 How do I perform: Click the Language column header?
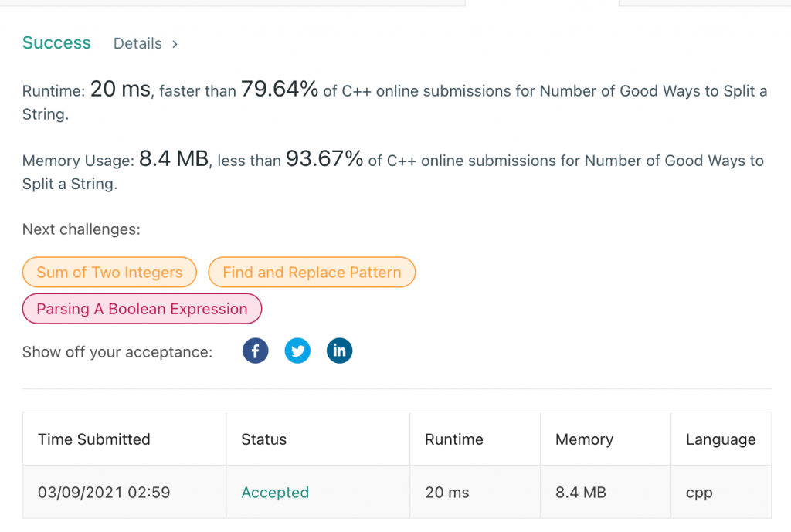(x=719, y=439)
